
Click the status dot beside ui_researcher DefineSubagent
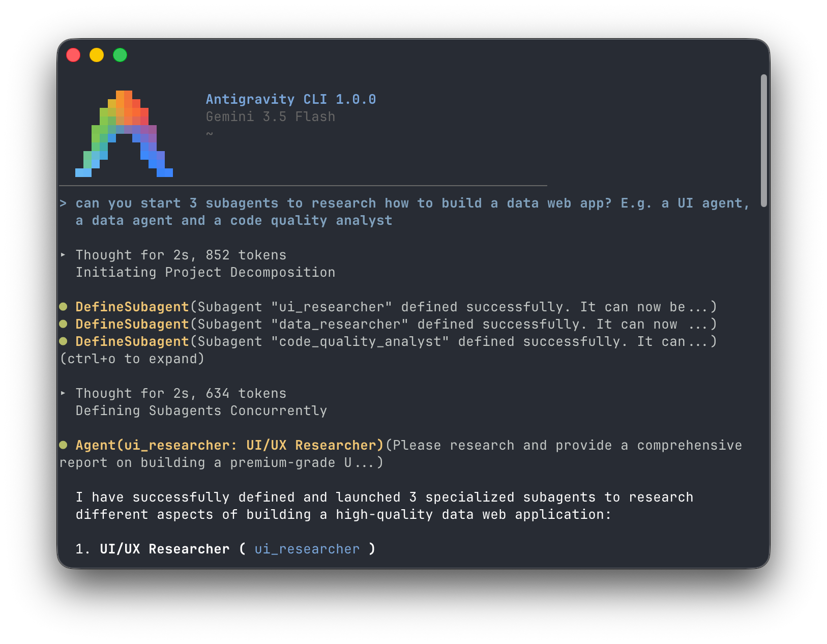click(64, 307)
